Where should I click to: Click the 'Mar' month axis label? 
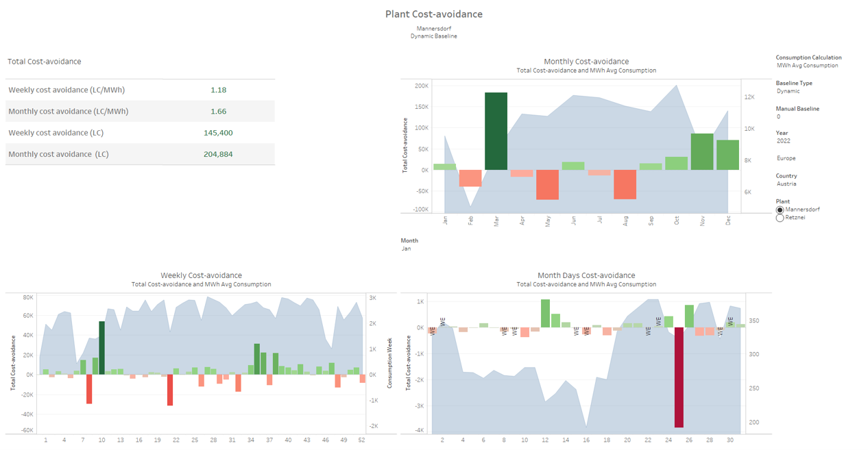[x=496, y=221]
